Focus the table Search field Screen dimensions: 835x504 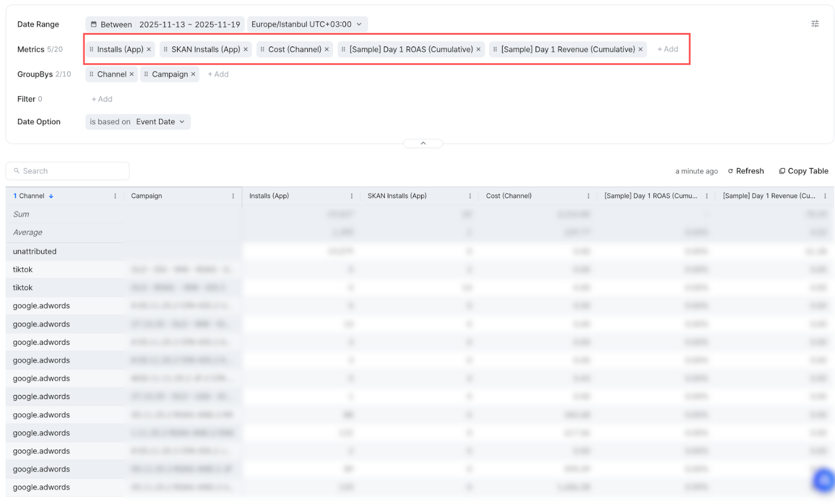pos(67,171)
